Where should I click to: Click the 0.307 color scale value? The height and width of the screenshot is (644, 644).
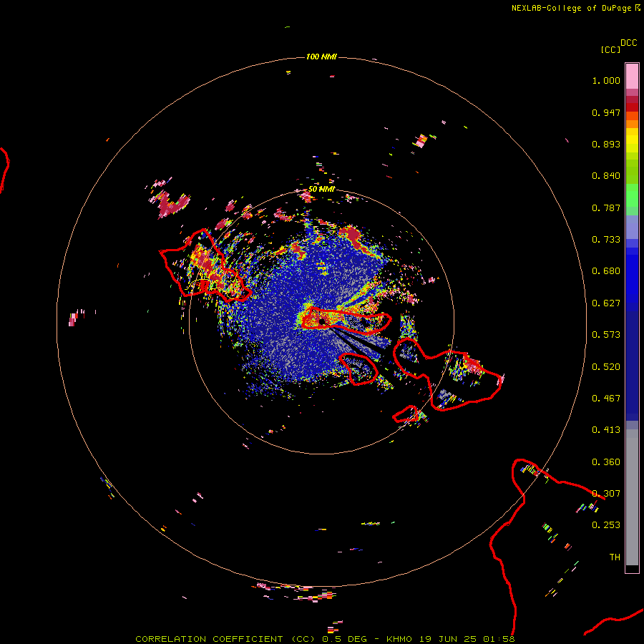(606, 494)
